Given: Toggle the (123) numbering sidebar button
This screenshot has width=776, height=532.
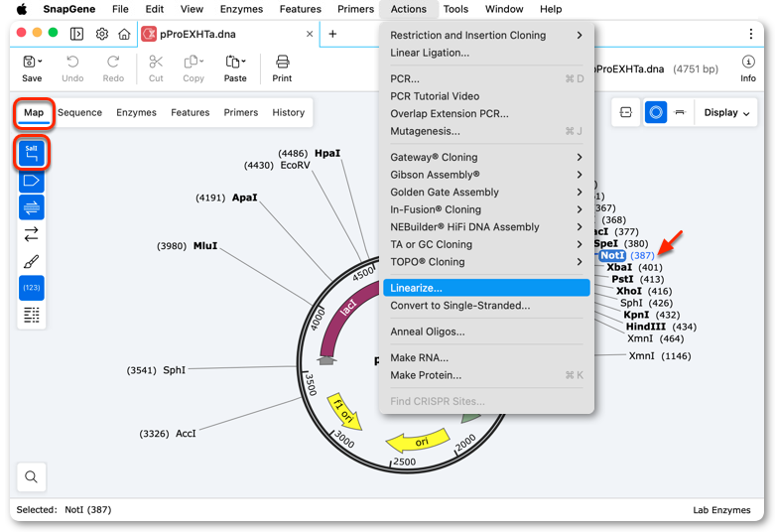Looking at the screenshot, I should click(31, 288).
